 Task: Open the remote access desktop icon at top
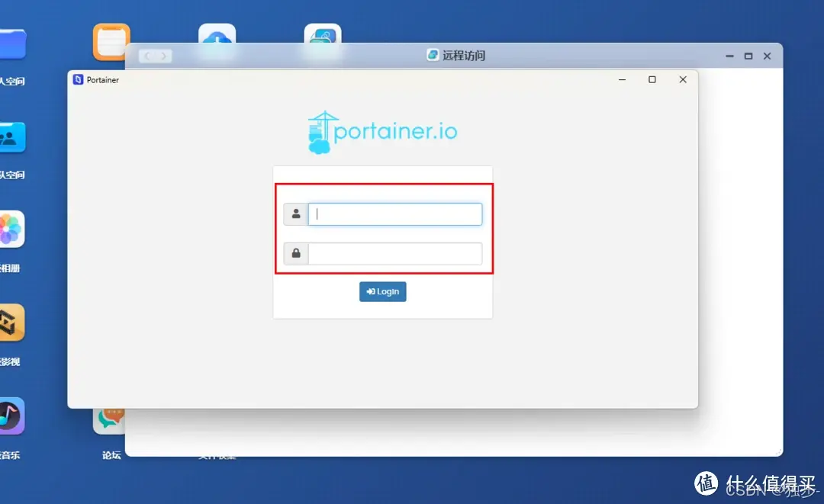coord(323,34)
